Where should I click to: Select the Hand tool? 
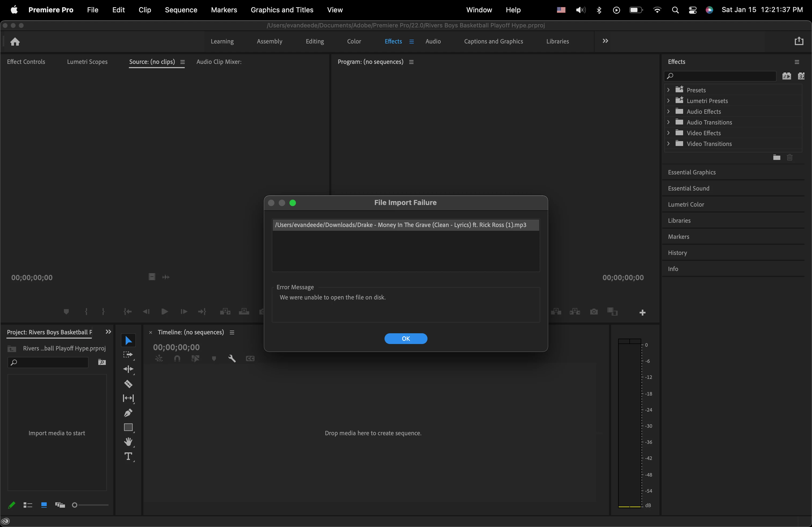coord(128,442)
